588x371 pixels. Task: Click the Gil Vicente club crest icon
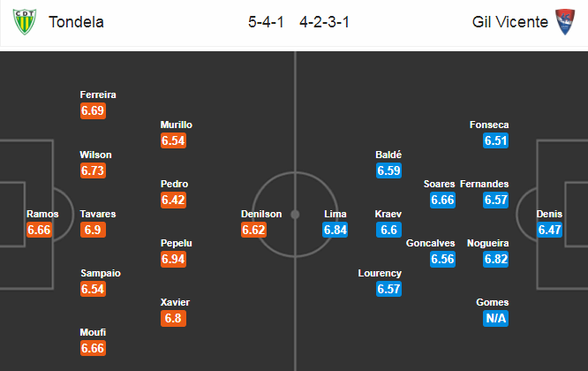click(565, 22)
